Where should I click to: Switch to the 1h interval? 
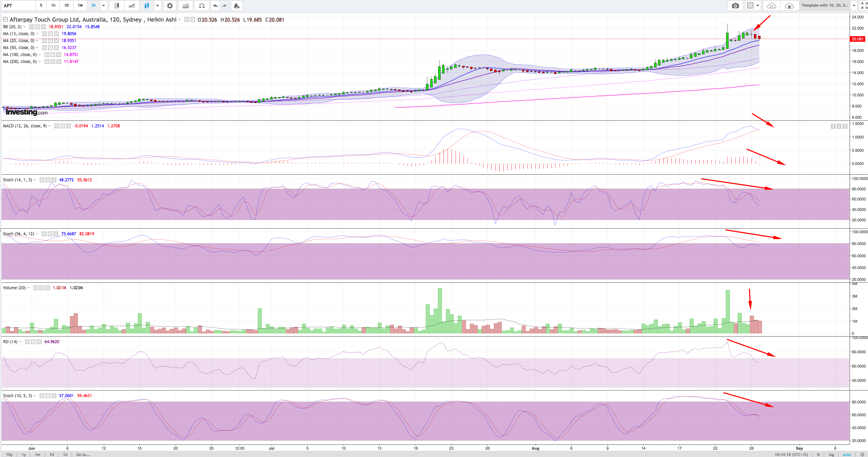click(x=53, y=6)
